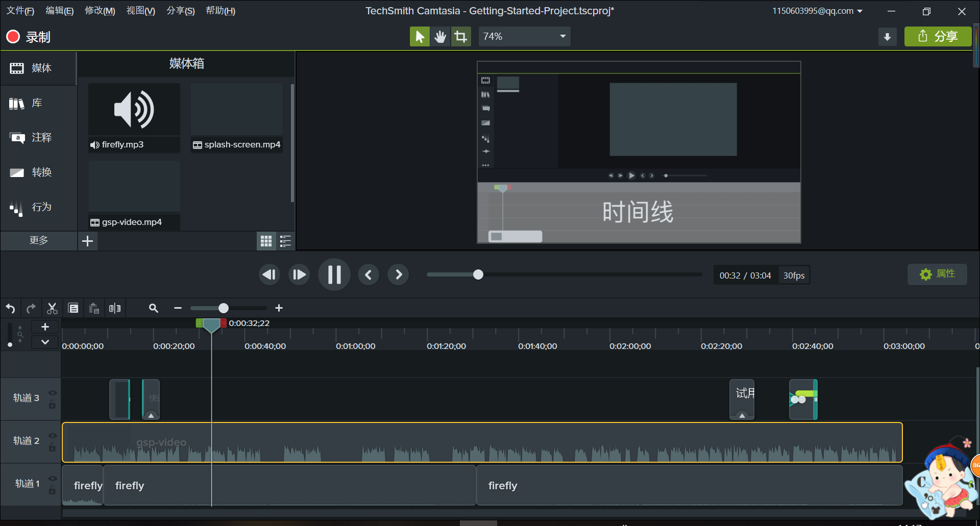The image size is (980, 526).
Task: Click the red Record button
Action: pos(13,37)
